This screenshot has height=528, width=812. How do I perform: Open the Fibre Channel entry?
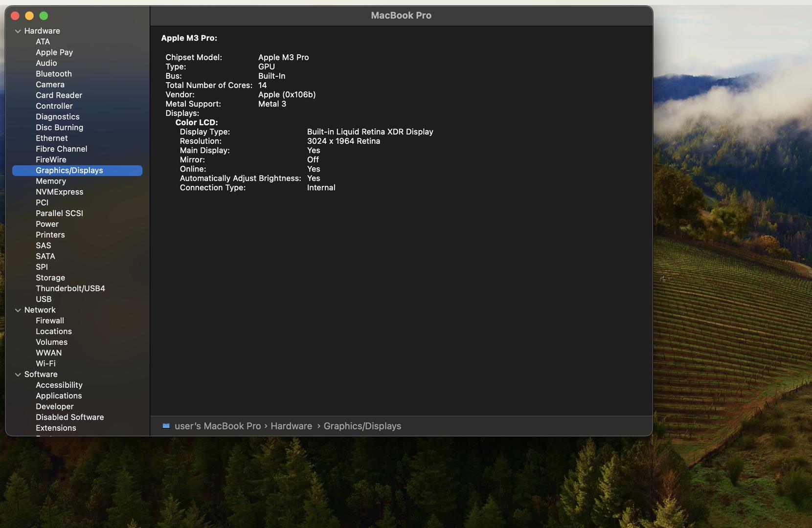click(x=61, y=149)
